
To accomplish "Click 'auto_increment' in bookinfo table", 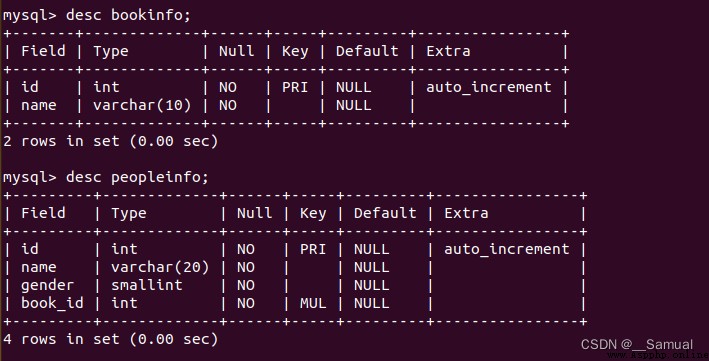I will (489, 87).
